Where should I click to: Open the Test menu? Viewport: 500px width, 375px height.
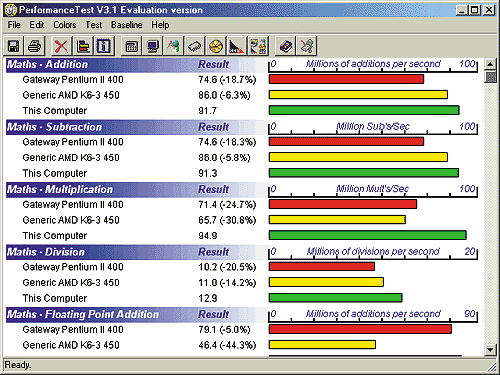tap(94, 25)
